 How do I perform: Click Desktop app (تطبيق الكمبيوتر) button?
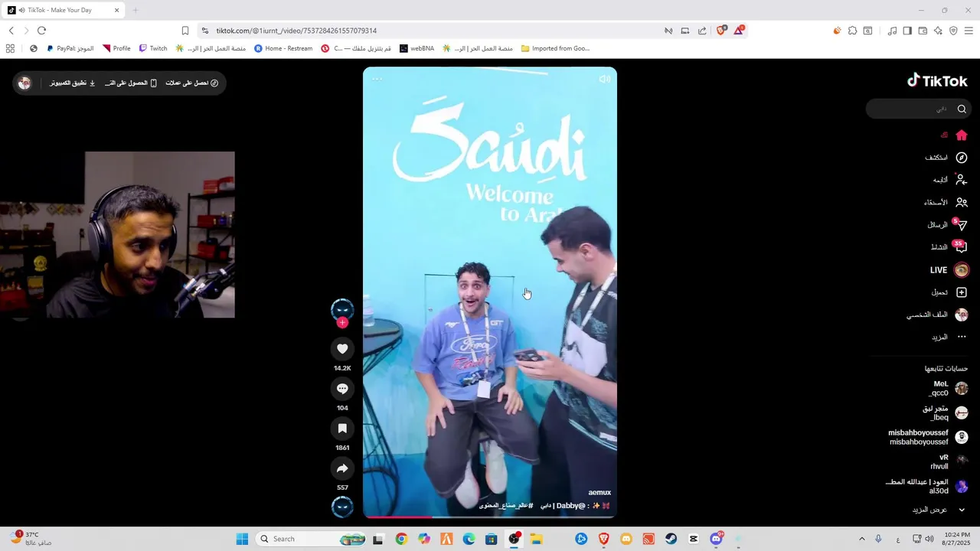73,83
